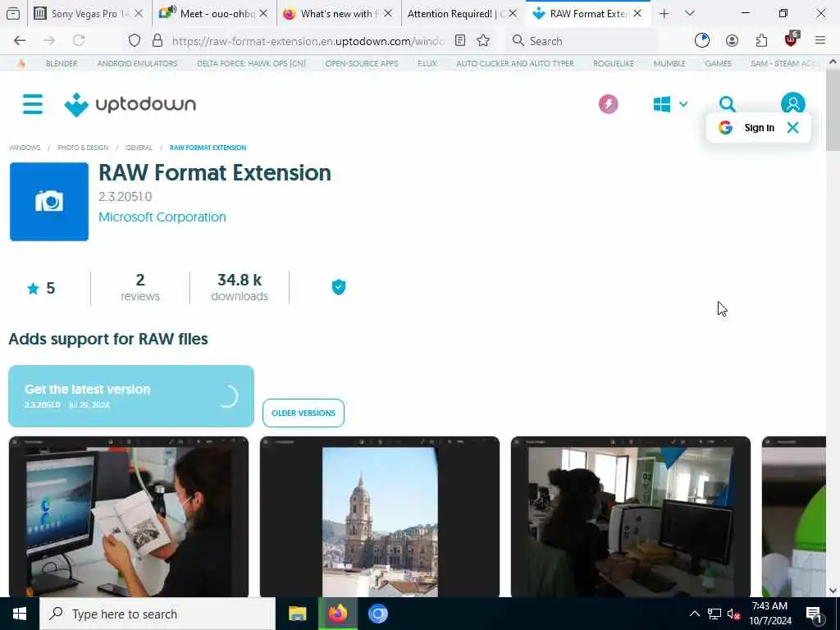Click the security shield badge
Viewport: 840px width, 630px height.
(x=339, y=287)
